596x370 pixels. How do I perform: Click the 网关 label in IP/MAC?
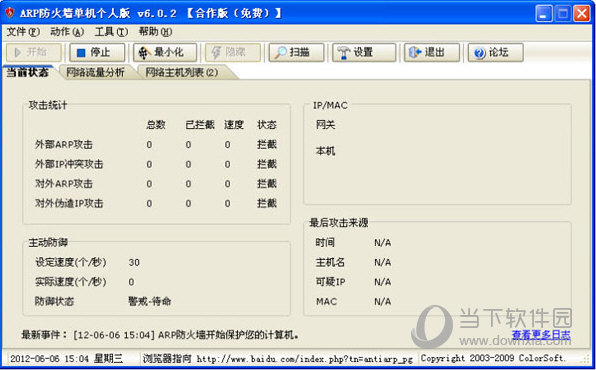point(325,125)
